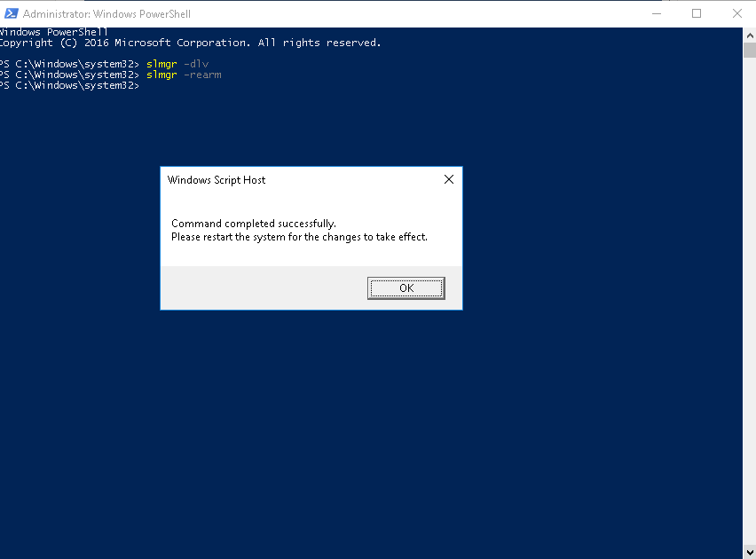Click the scrollbar down arrow

click(749, 549)
